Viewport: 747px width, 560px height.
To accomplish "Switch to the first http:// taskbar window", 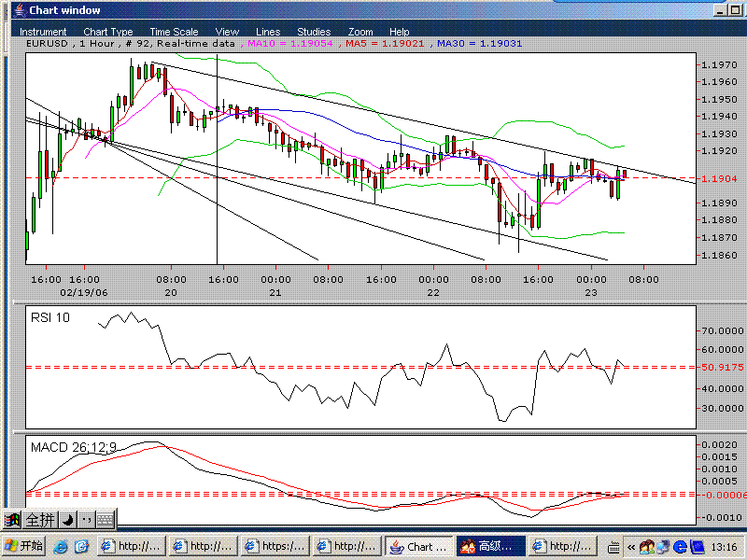I will tap(132, 546).
